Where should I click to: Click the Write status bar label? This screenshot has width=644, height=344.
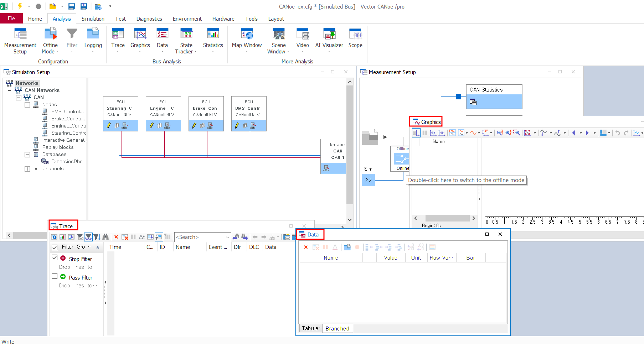click(8, 342)
